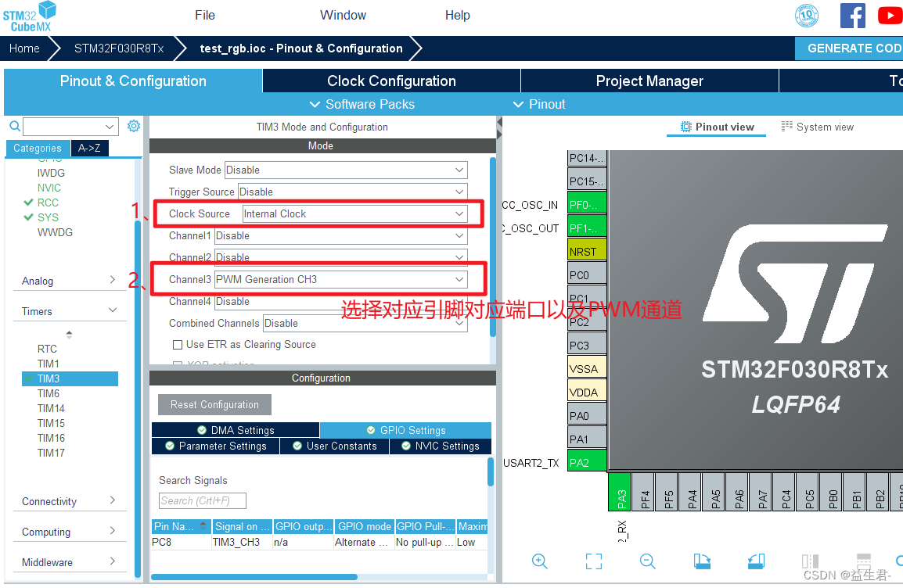Image resolution: width=903 pixels, height=588 pixels.
Task: Click the search magnifier in the sidebar
Action: pos(15,125)
